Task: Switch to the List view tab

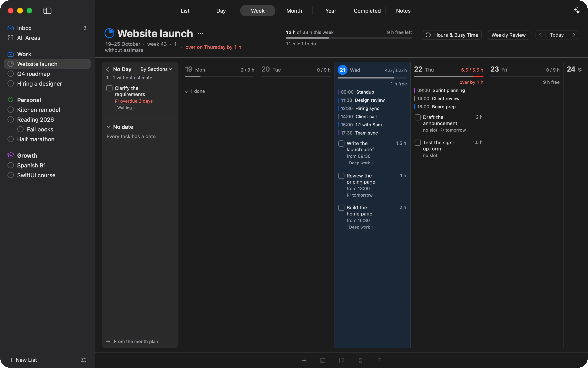Action: click(x=185, y=11)
